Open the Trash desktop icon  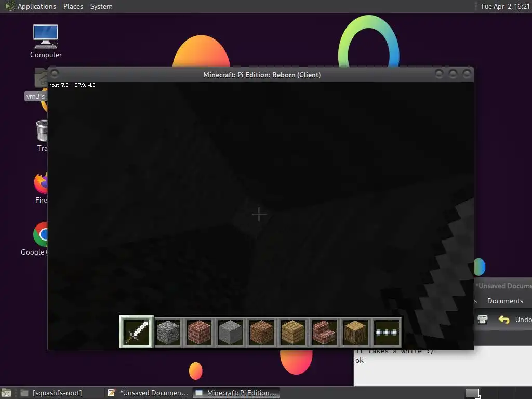(42, 136)
